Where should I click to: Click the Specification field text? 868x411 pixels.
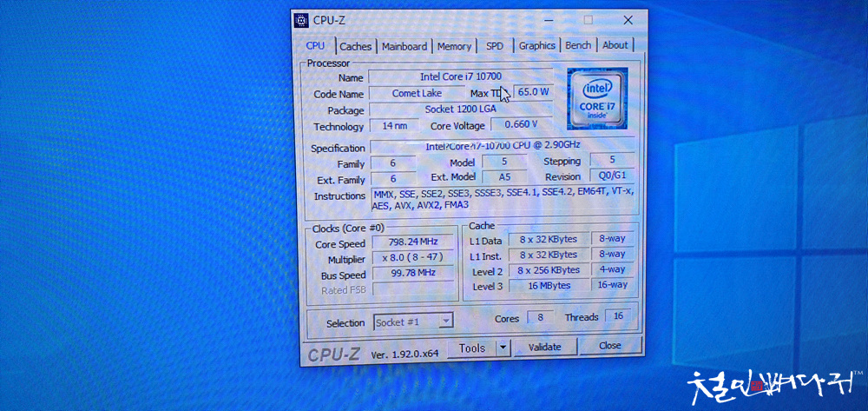(x=503, y=146)
